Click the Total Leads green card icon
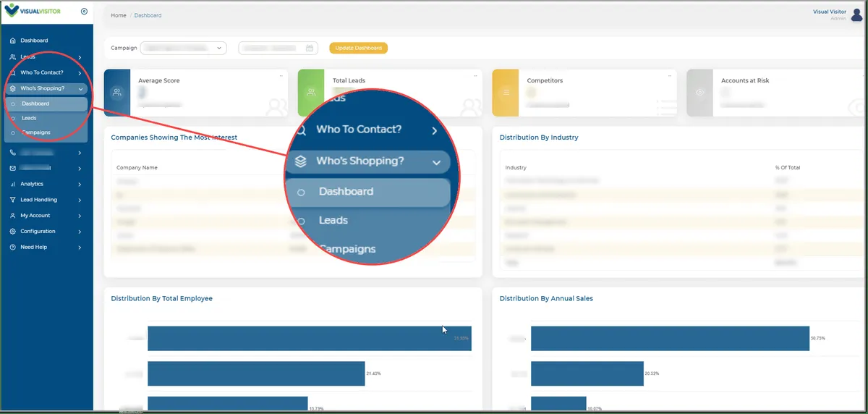 [x=311, y=93]
